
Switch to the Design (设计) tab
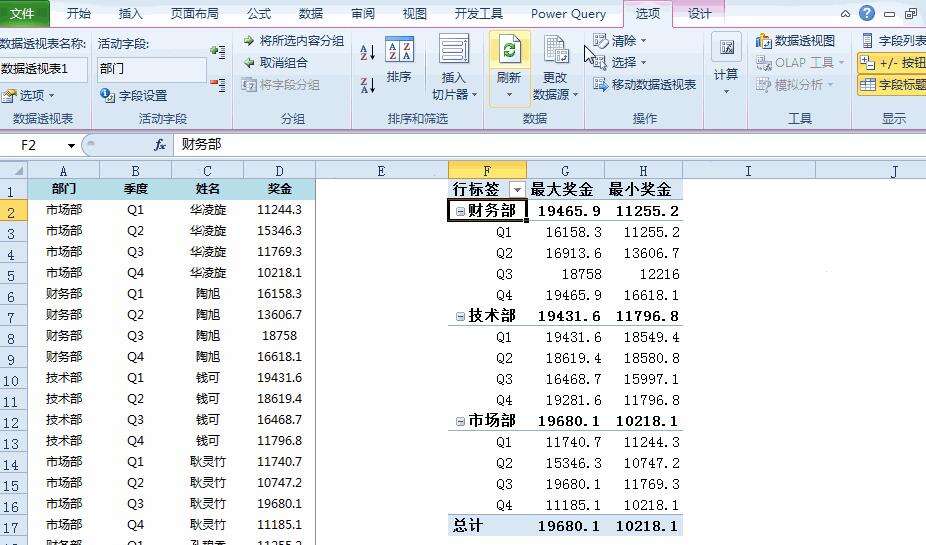coord(700,13)
